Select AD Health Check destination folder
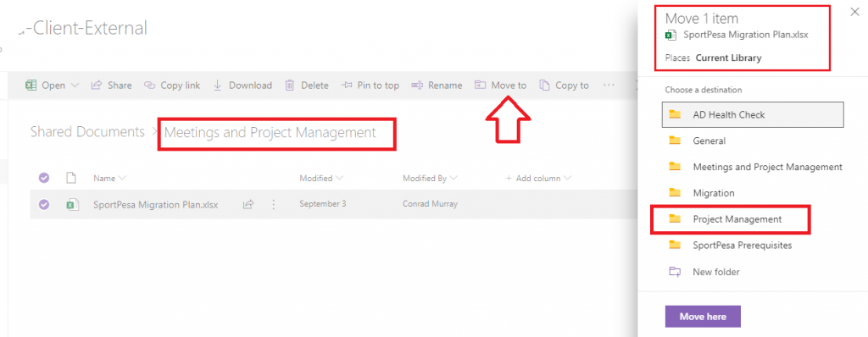Image resolution: width=868 pixels, height=337 pixels. [x=753, y=114]
